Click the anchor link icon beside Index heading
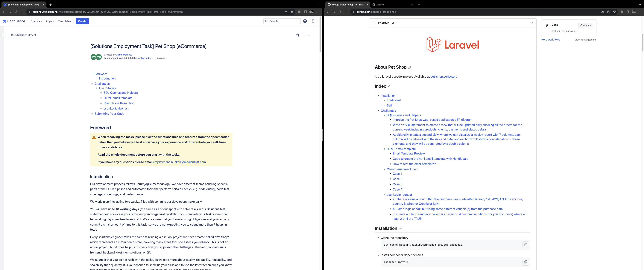The image size is (644, 270). [x=389, y=87]
